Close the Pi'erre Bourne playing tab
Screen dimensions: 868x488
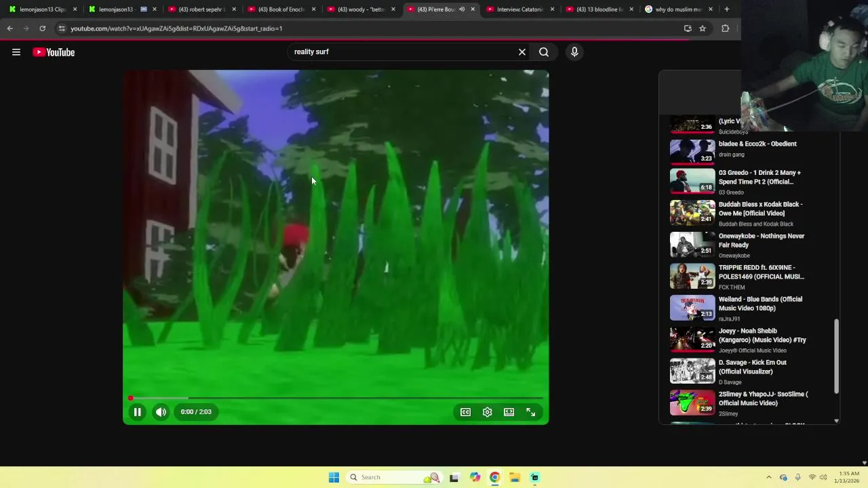point(473,9)
